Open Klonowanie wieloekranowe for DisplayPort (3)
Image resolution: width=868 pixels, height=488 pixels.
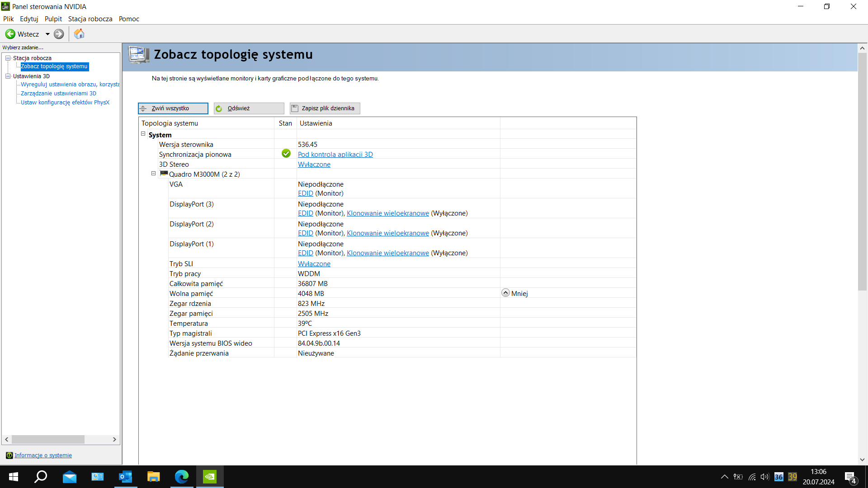388,213
